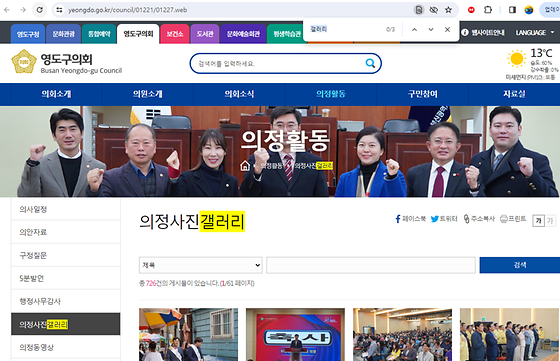Open the 의회소식 main menu
The width and height of the screenshot is (560, 361).
239,94
